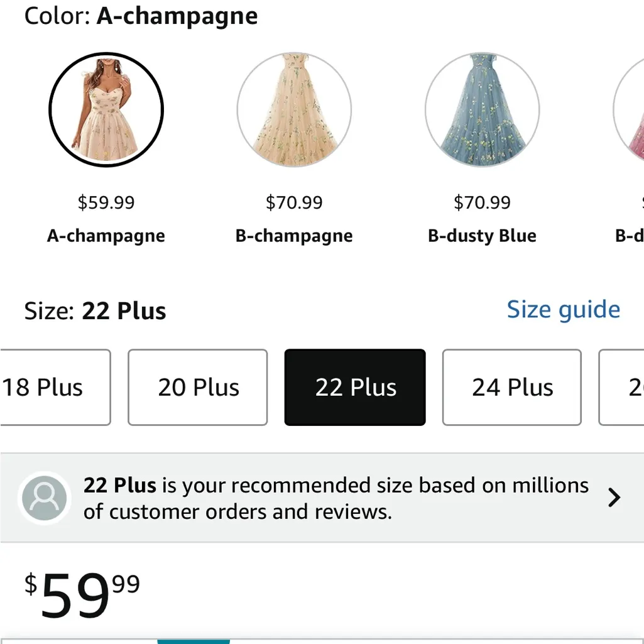Select size 20 Plus
The image size is (644, 644).
pyautogui.click(x=197, y=387)
